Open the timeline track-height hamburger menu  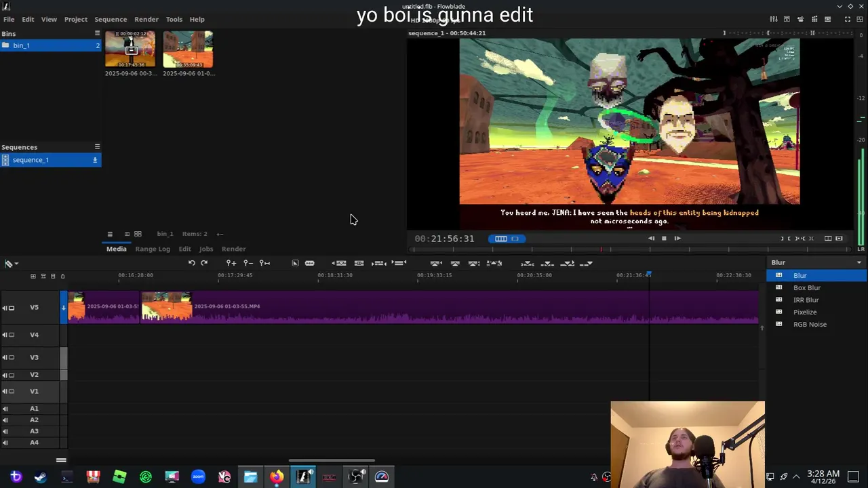point(61,460)
